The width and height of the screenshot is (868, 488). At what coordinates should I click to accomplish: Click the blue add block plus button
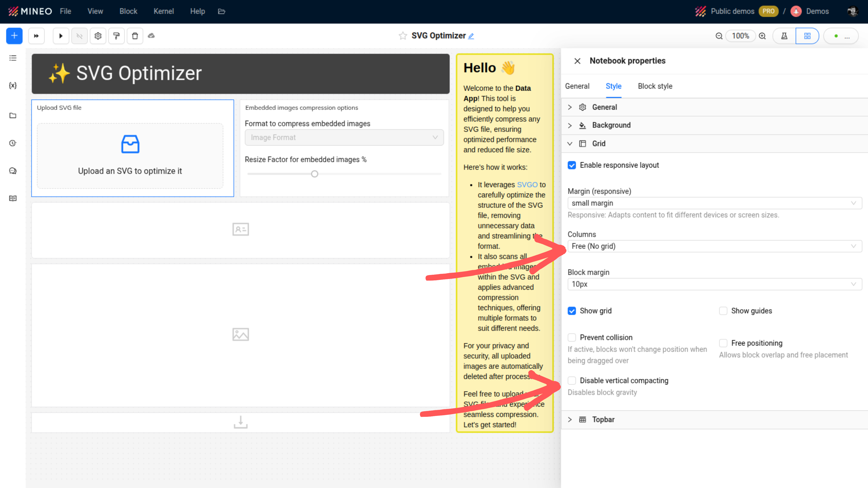tap(14, 36)
